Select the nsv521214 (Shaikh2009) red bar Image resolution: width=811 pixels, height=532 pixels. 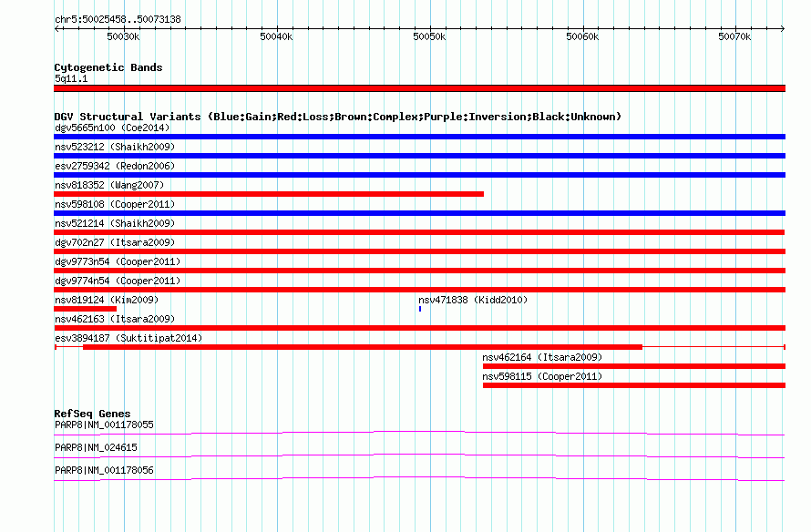point(419,232)
